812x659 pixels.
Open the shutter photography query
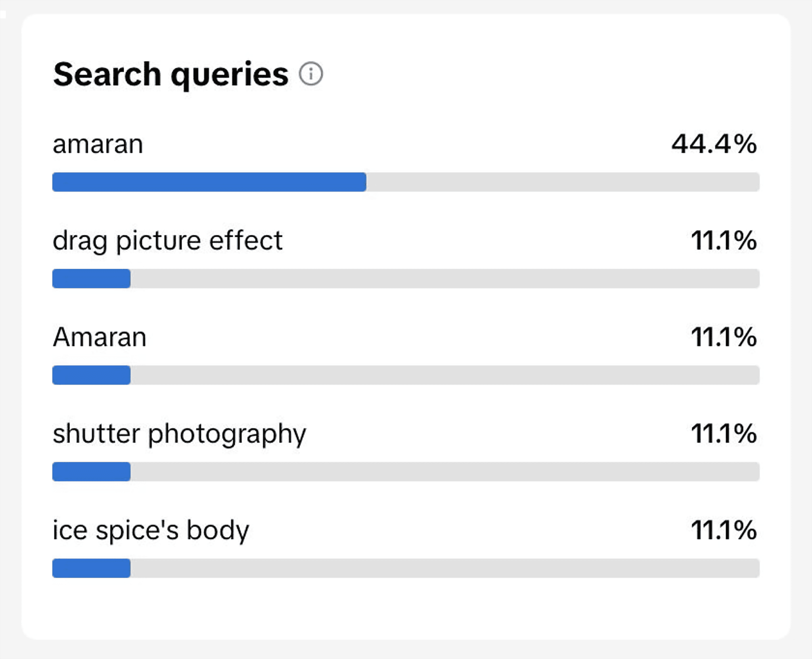click(179, 434)
